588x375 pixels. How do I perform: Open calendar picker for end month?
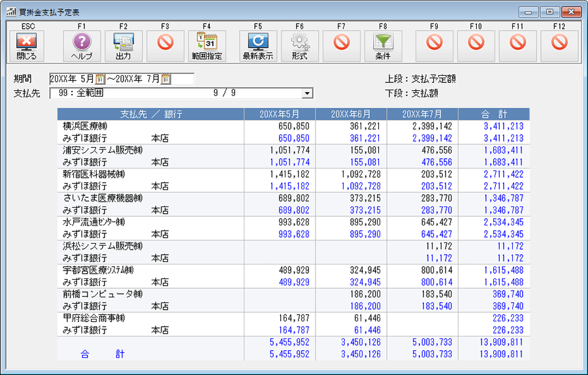pyautogui.click(x=166, y=79)
